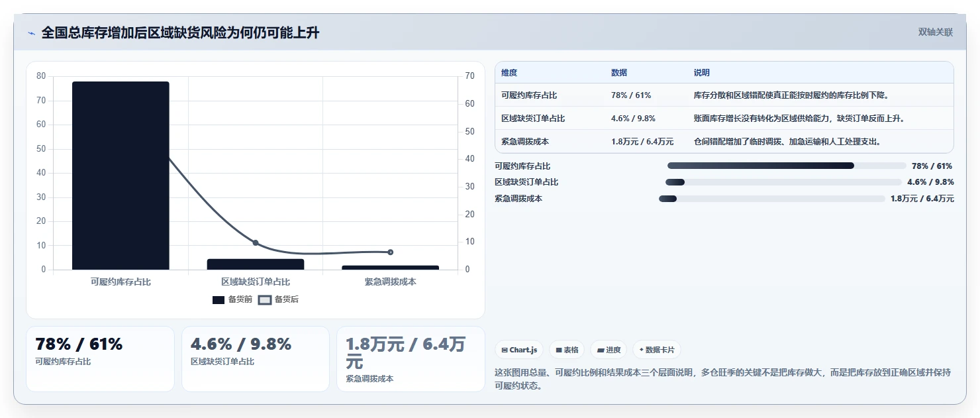Click the 区域缺货订单占比 bar in the chart
The width and height of the screenshot is (980, 418).
256,264
